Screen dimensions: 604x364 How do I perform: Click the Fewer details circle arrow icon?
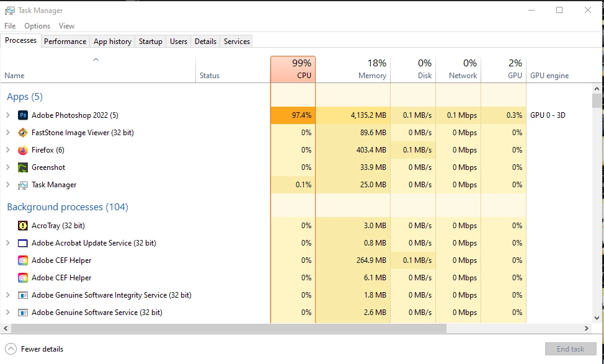11,349
